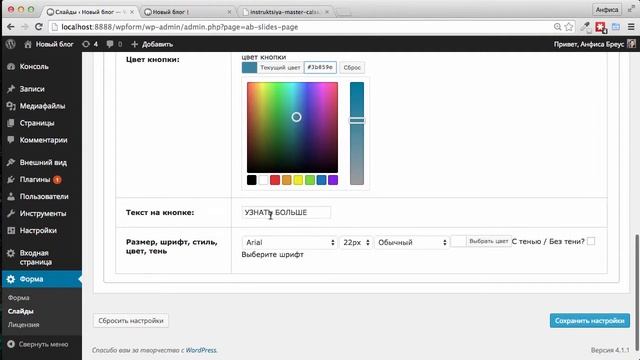
Task: Click the Текущий цвет button
Action: point(280,68)
